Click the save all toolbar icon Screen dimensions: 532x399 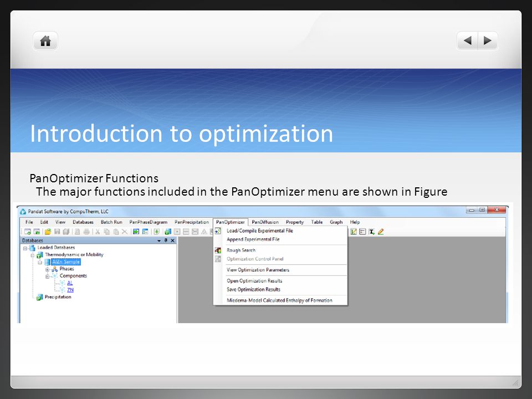66,232
